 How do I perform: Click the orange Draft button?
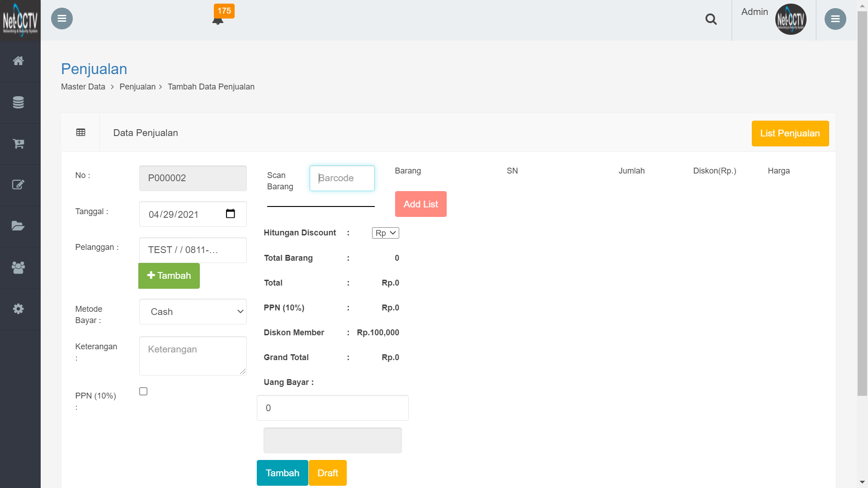click(327, 473)
